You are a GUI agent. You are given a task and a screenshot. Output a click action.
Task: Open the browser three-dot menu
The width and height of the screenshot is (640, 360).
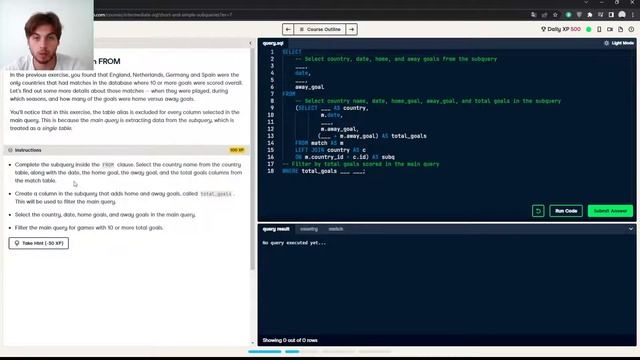pyautogui.click(x=633, y=15)
